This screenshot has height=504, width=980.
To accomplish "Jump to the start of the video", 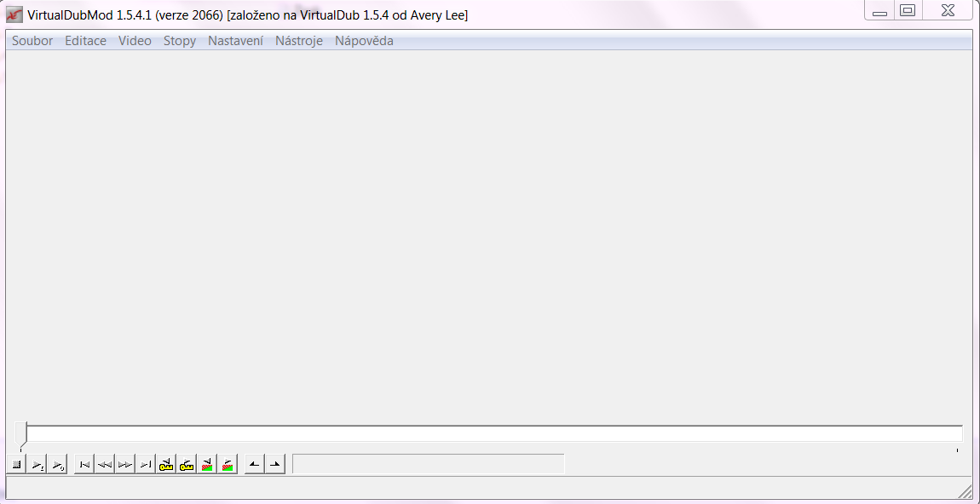I will [84, 465].
